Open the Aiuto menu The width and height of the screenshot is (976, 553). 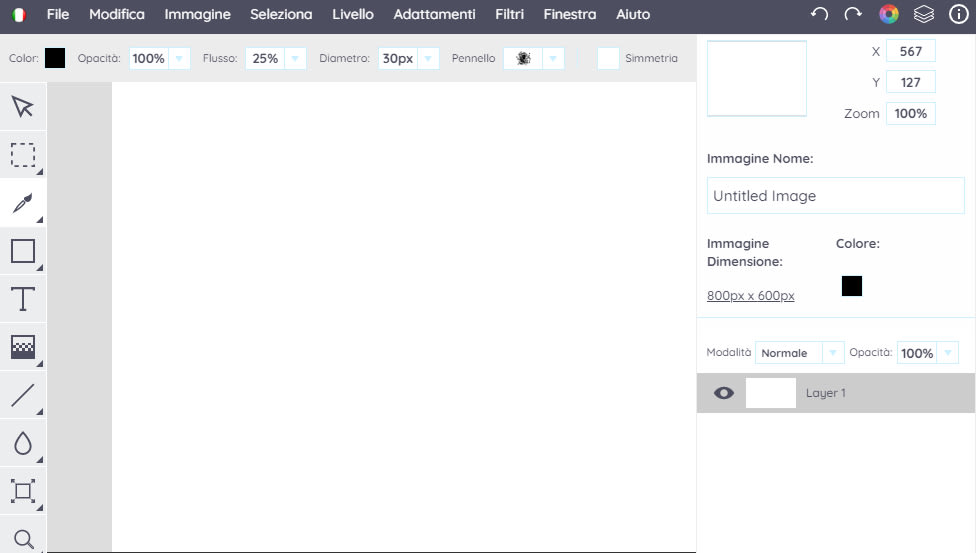[633, 14]
